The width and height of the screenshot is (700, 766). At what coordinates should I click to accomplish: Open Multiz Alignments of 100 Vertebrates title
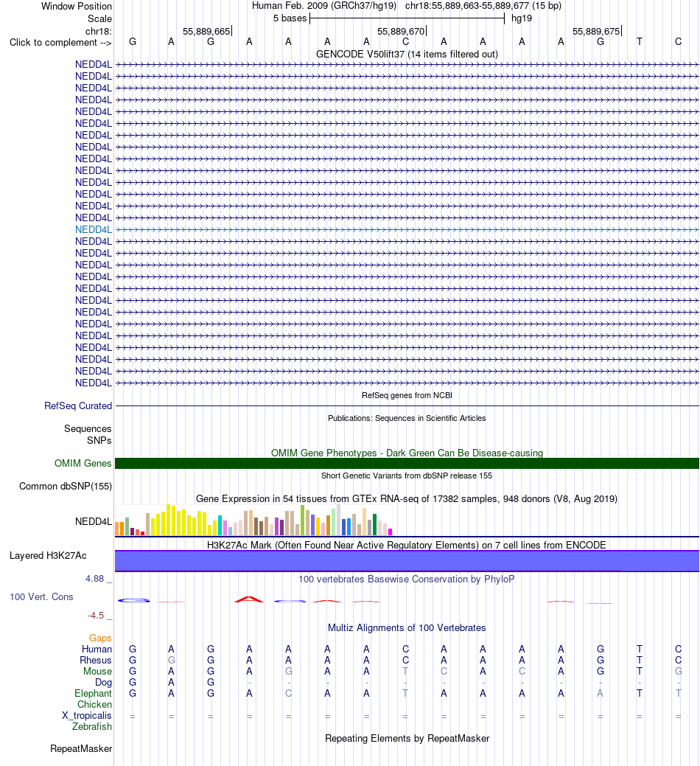407,627
